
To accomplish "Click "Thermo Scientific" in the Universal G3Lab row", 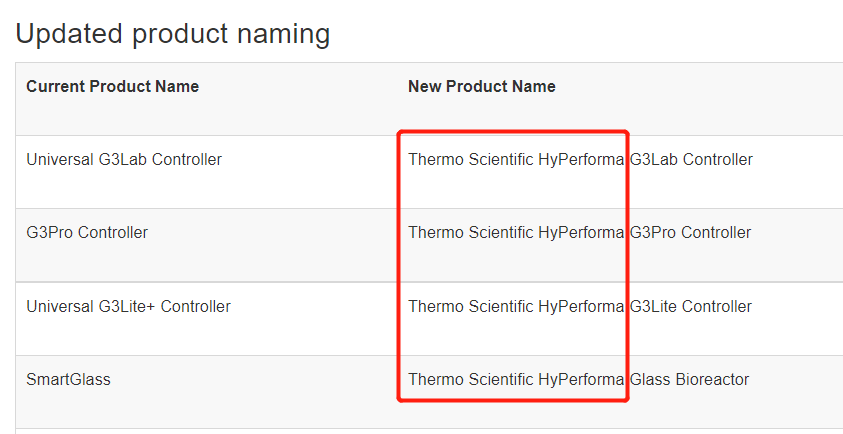I will click(470, 160).
